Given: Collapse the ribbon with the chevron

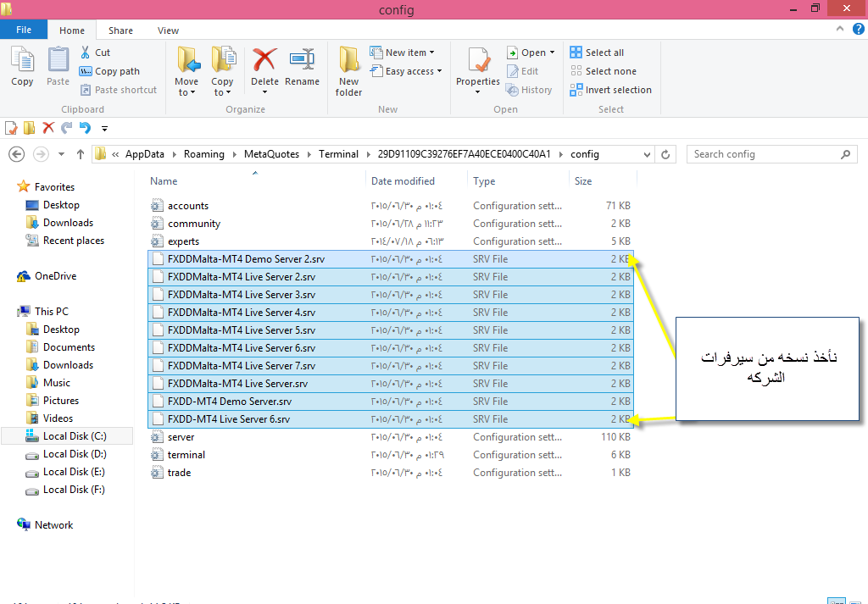Looking at the screenshot, I should point(840,30).
